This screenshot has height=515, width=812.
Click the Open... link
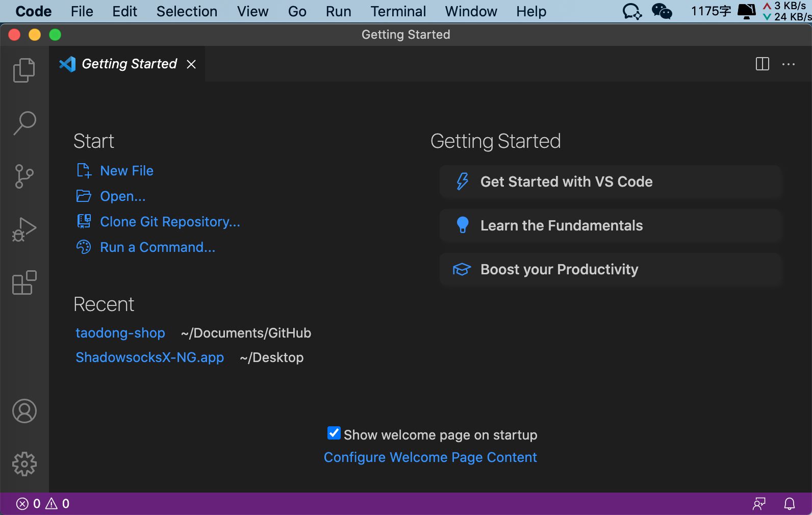pyautogui.click(x=123, y=196)
